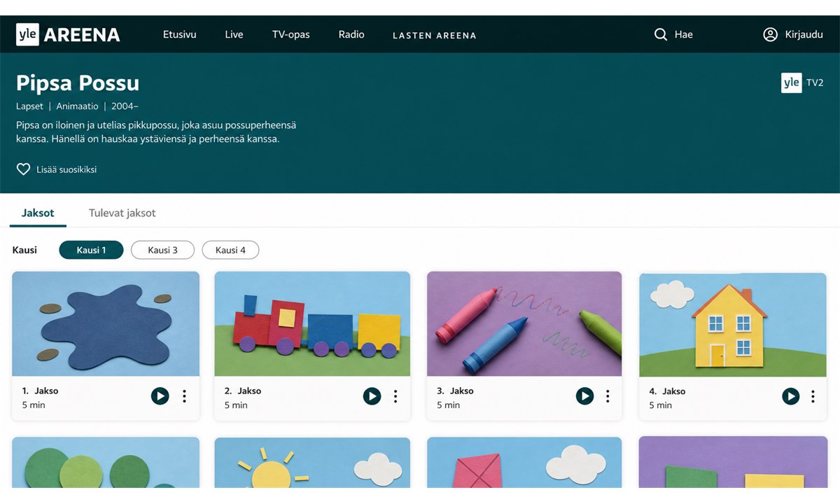Go to Etusivu in the top navigation

coord(179,34)
